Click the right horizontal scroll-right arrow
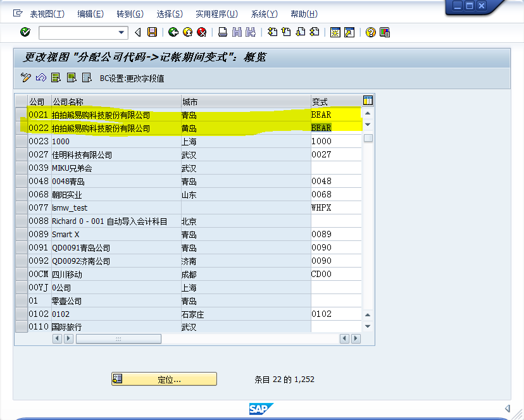 coord(356,338)
